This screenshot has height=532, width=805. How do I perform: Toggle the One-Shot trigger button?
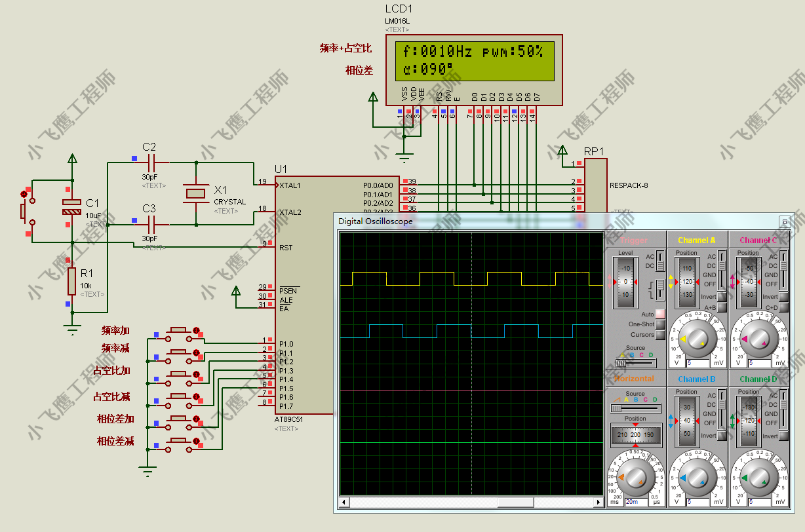click(x=660, y=324)
